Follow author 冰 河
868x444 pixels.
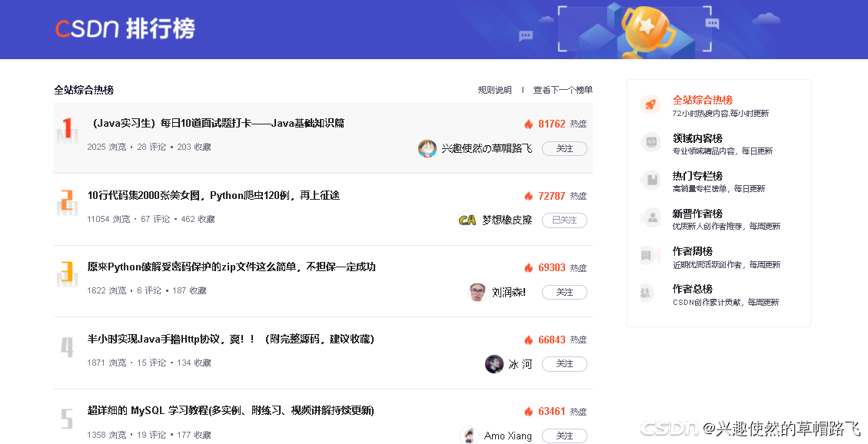(564, 364)
